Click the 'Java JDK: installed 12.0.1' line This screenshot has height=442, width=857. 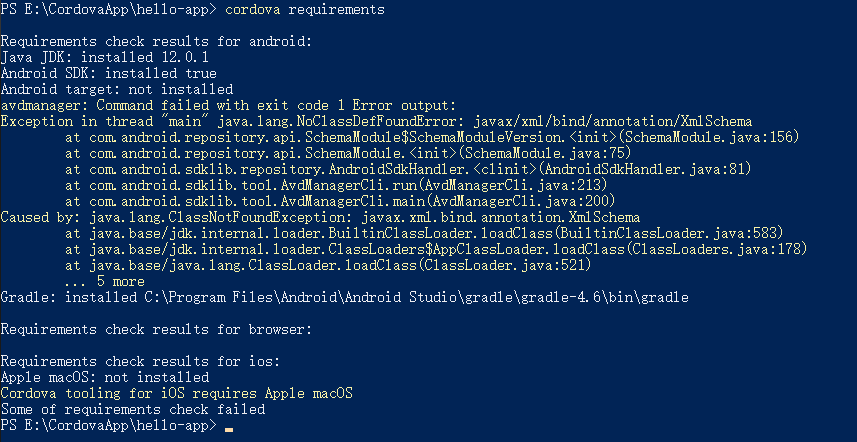coord(104,57)
